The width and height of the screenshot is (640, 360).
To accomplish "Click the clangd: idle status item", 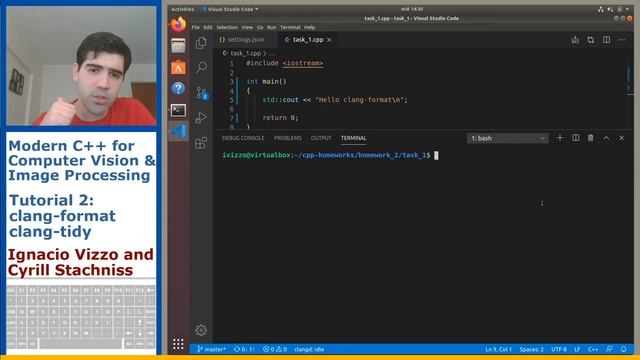I will click(309, 349).
